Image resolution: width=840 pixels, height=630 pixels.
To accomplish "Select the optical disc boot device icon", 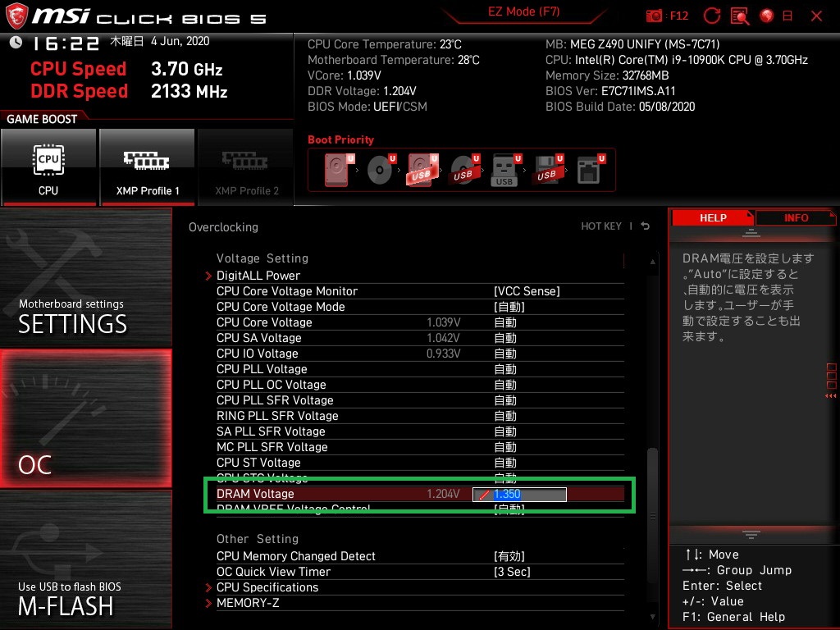I will click(381, 170).
